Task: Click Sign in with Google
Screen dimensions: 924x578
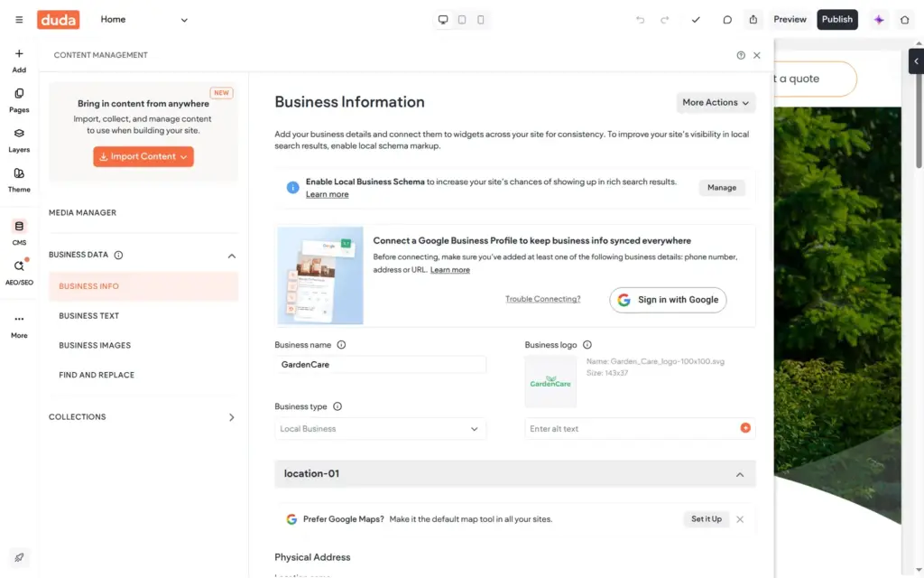Action: [x=668, y=300]
